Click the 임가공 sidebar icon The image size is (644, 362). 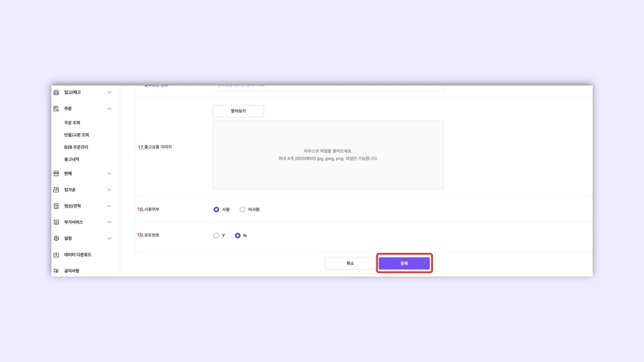click(x=56, y=190)
